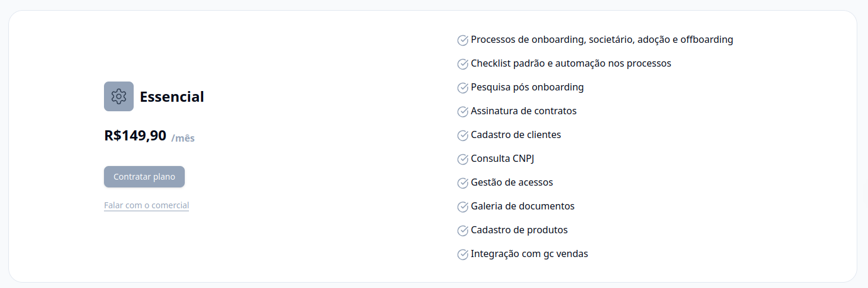
Task: Click the checkmark icon beside Cadastro de clientes
Action: point(463,136)
